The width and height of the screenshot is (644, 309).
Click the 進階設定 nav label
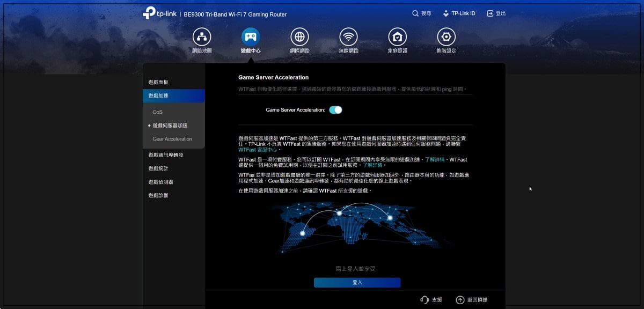pyautogui.click(x=447, y=50)
